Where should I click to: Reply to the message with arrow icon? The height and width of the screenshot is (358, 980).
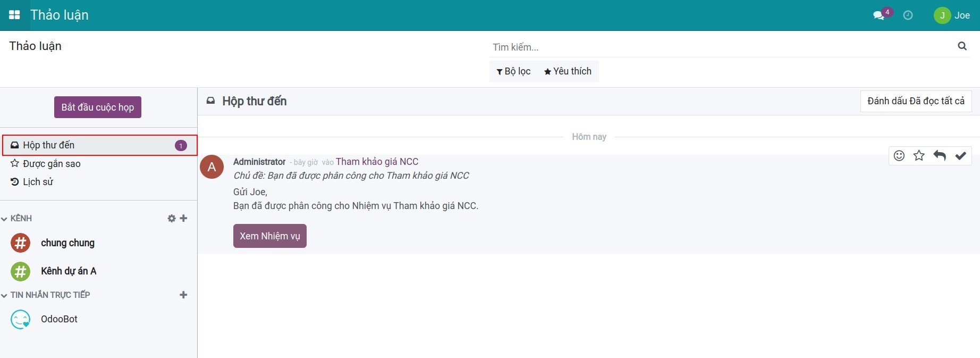[x=940, y=155]
